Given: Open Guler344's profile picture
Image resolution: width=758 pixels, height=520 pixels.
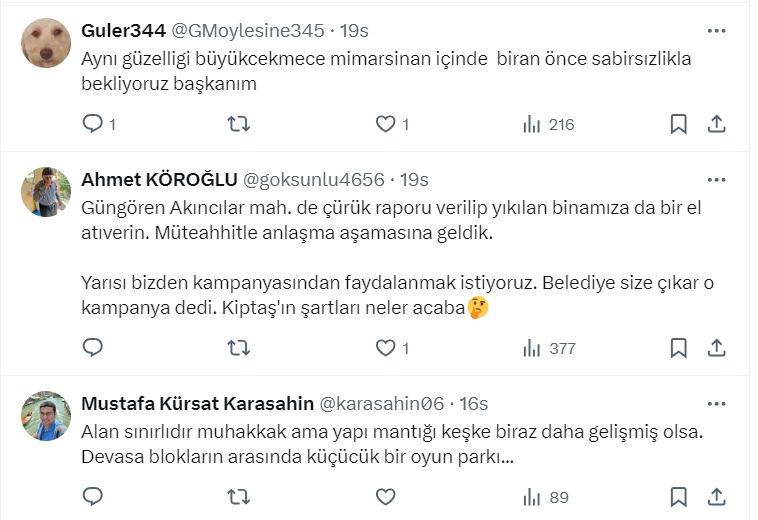Looking at the screenshot, I should pyautogui.click(x=45, y=43).
